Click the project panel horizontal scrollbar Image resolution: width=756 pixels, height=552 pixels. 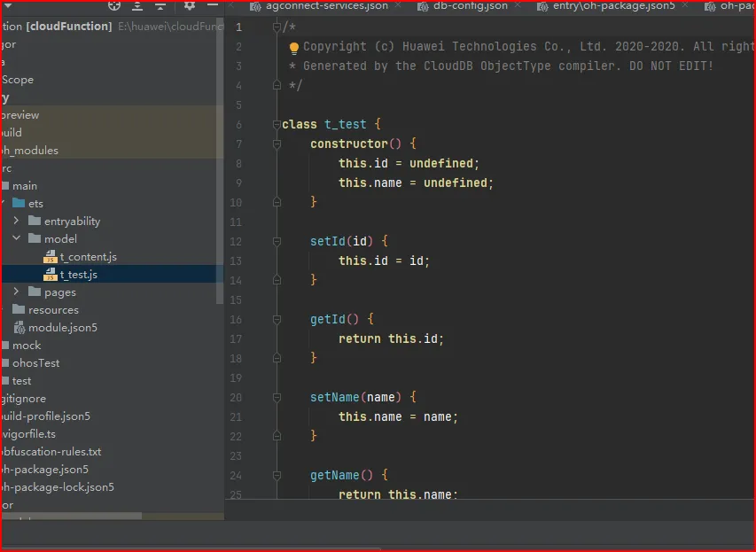point(72,516)
